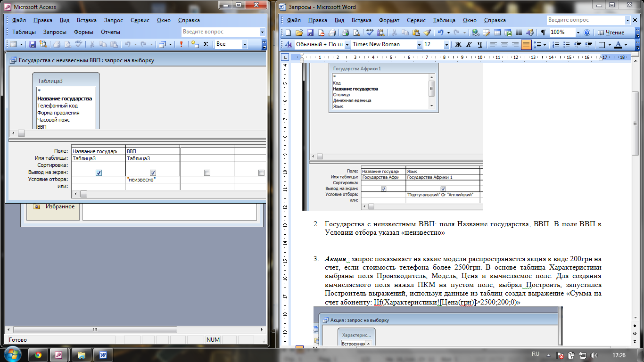Viewport: 644px width, 362px height.
Task: Select ВВП field in Таблица3 list
Action: coord(42,126)
